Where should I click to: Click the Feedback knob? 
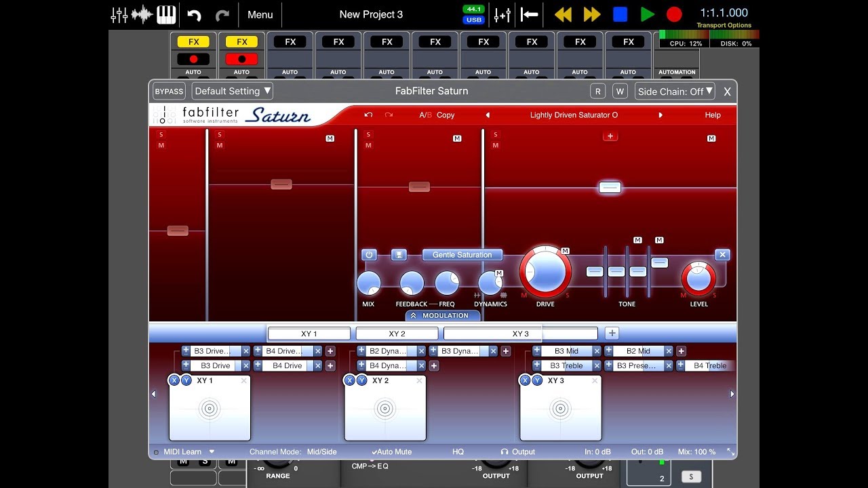tap(412, 283)
